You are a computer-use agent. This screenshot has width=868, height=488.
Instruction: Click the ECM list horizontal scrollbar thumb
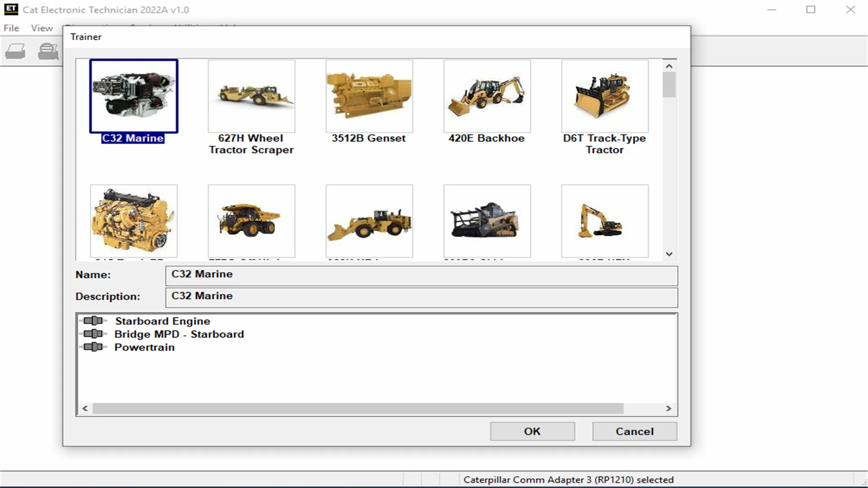358,408
